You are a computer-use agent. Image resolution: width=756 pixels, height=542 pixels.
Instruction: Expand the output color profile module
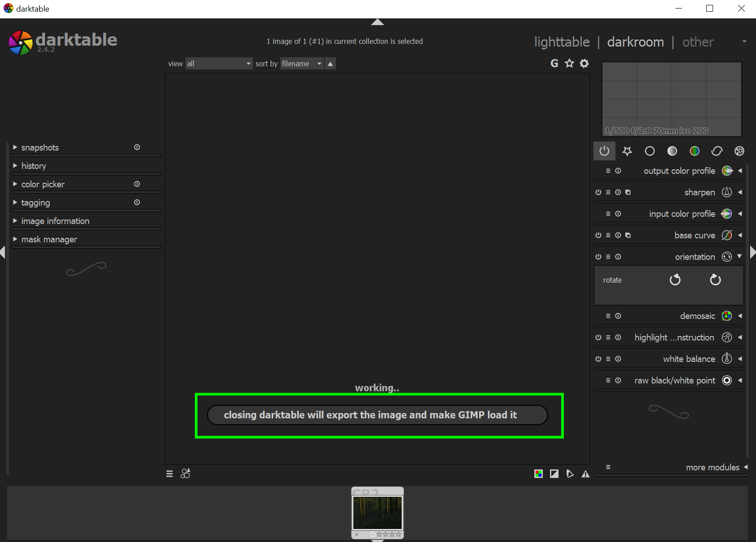pyautogui.click(x=740, y=171)
